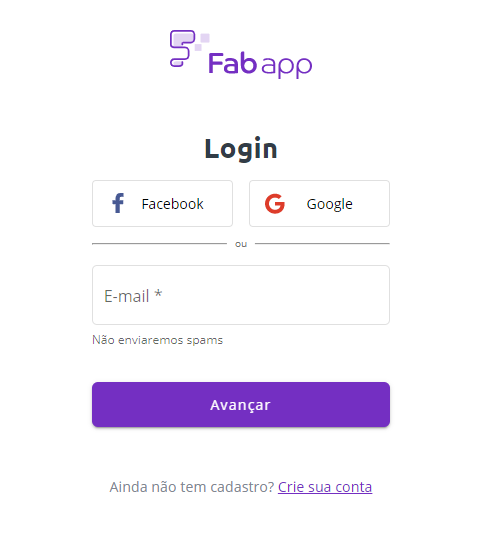Click the small lilac squares in logo

202,42
